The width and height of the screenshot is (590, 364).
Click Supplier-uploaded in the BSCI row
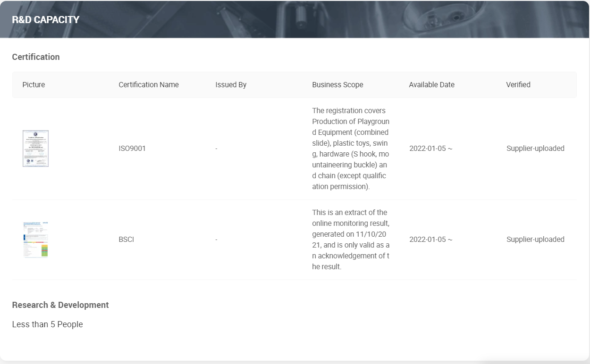(535, 240)
